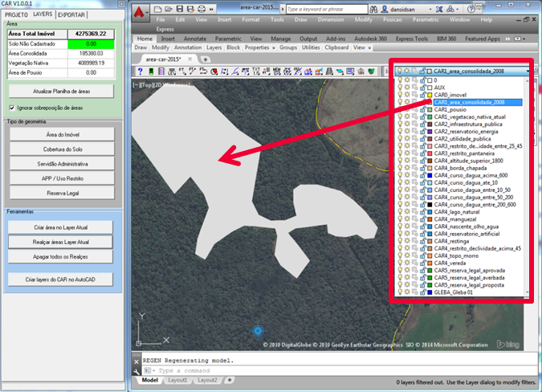Switch to the EXPORTAR tab in CAR panel
The image size is (542, 392).
pos(71,15)
